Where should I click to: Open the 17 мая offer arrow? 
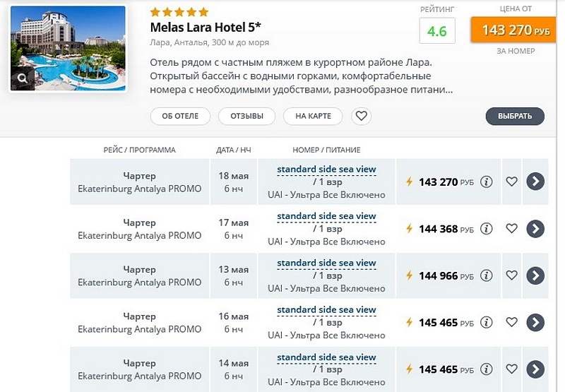point(535,228)
